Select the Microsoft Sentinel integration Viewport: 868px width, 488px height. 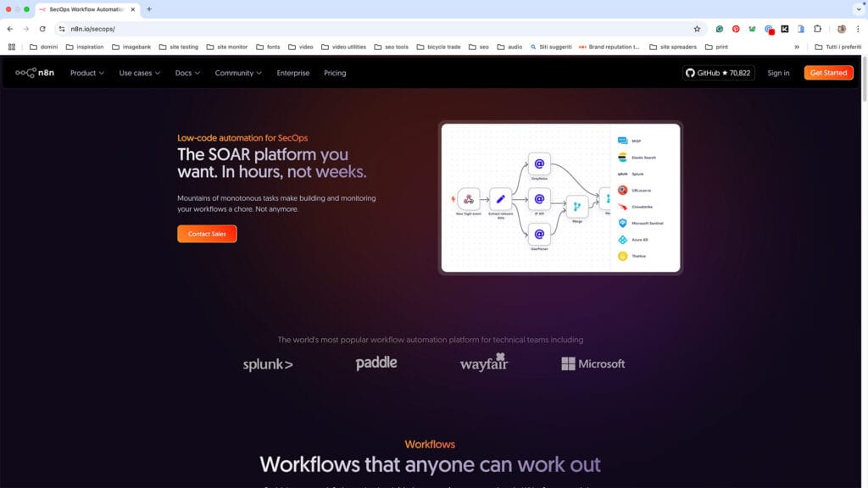tap(623, 223)
